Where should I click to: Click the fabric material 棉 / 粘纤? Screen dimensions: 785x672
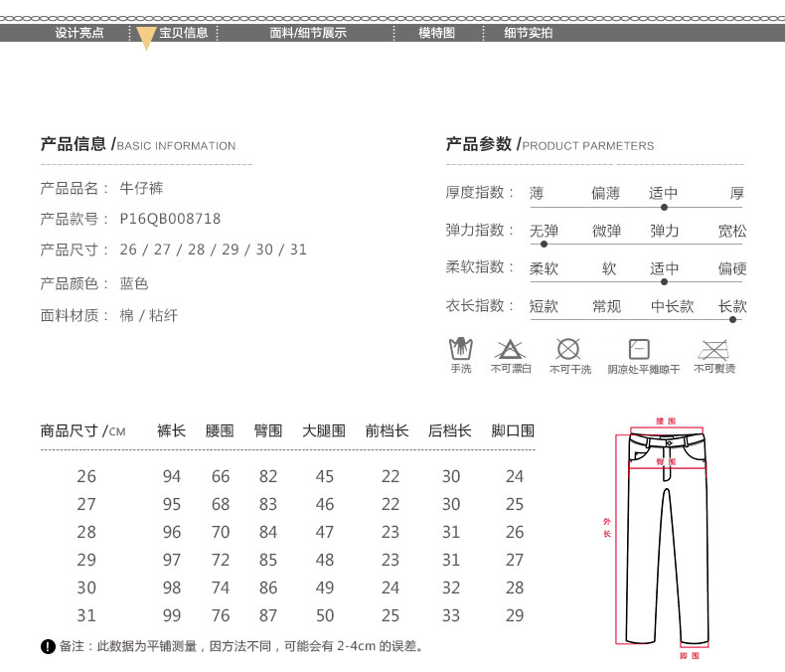(149, 315)
